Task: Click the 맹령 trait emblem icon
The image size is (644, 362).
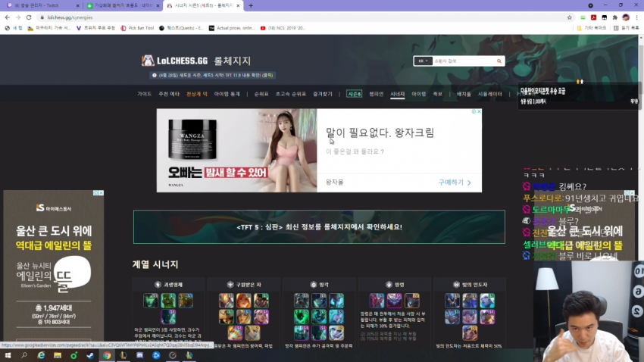Action: [x=389, y=285]
